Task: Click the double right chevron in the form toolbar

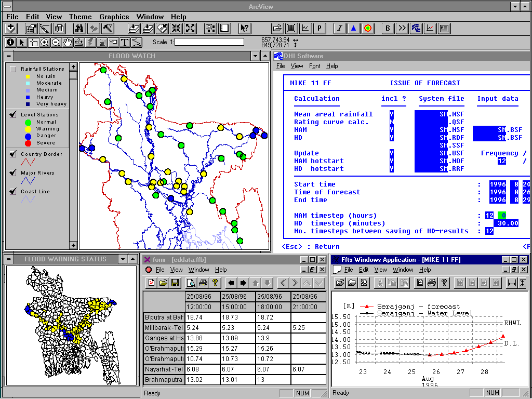Action: pos(295,283)
